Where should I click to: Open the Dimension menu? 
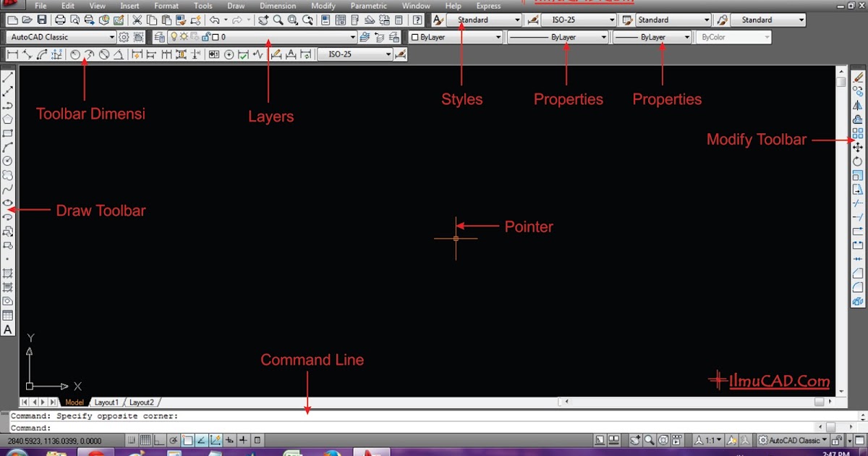coord(278,6)
